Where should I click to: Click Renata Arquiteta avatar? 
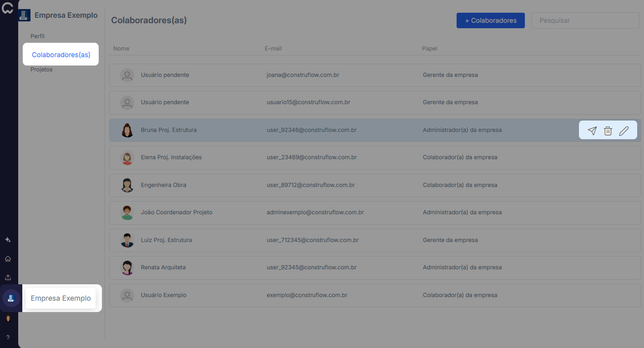pos(127,268)
